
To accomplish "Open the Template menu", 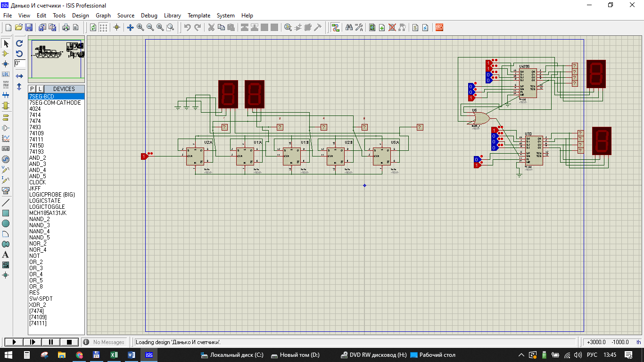I will click(x=199, y=16).
